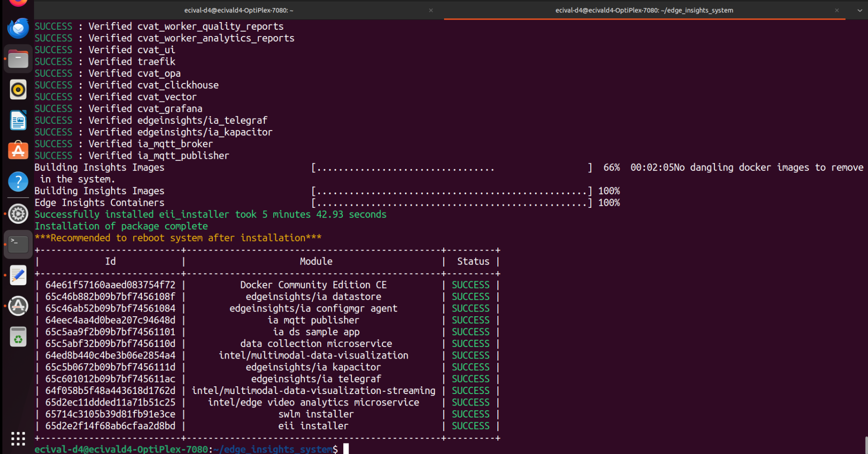
Task: Open LibreOffice Writer from the dock
Action: (x=18, y=120)
